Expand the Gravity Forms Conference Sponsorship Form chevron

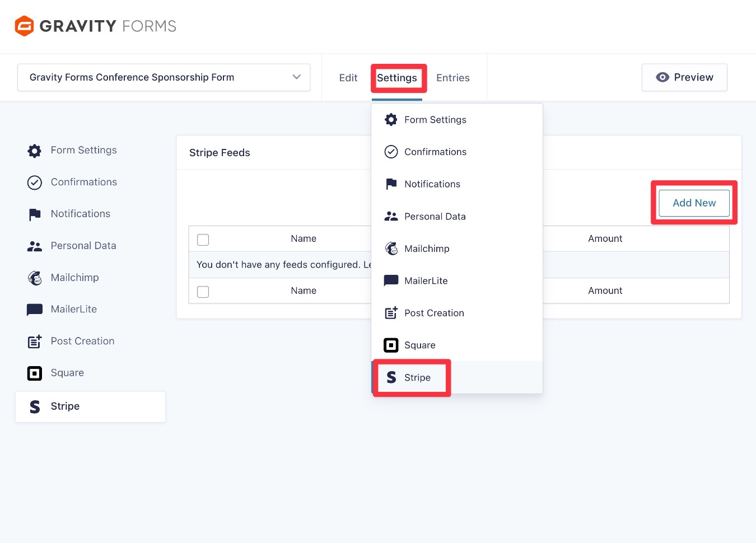(x=296, y=77)
